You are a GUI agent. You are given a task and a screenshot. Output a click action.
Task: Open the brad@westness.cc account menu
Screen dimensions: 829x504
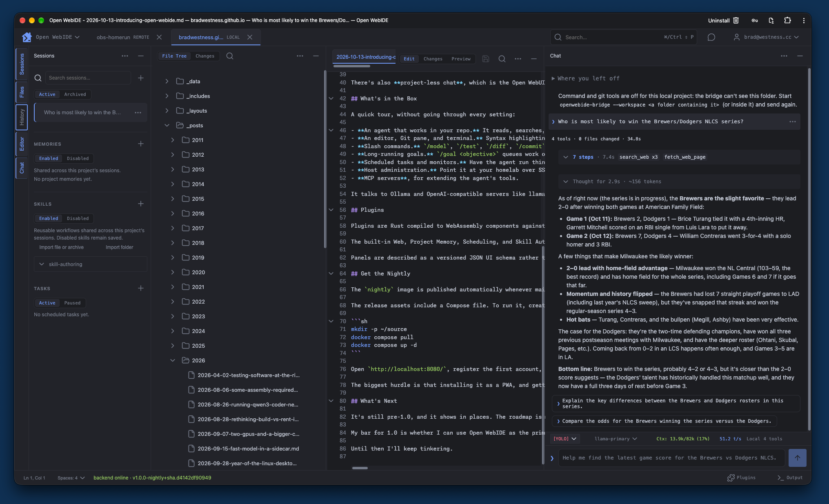point(766,37)
